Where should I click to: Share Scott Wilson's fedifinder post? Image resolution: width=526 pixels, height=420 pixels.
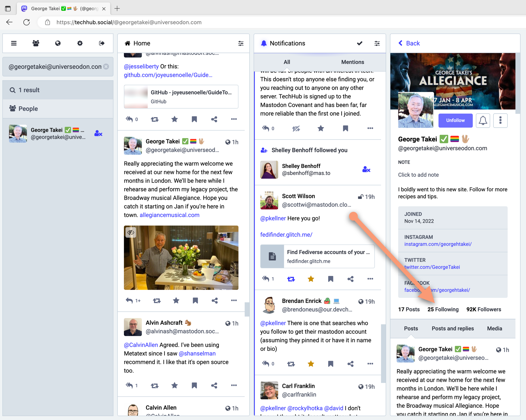pos(350,279)
